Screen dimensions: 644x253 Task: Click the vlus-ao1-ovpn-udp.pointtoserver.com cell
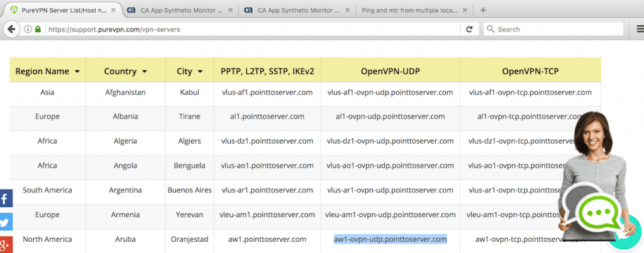(390, 166)
